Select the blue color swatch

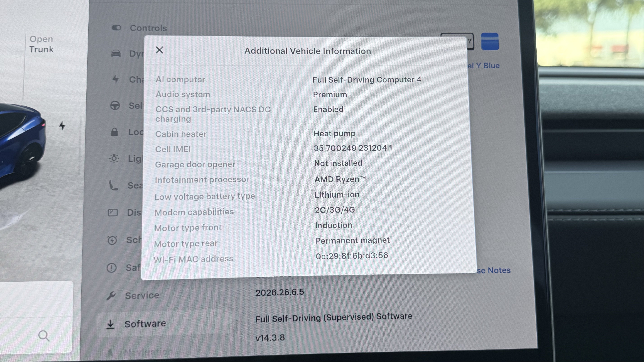tap(490, 41)
